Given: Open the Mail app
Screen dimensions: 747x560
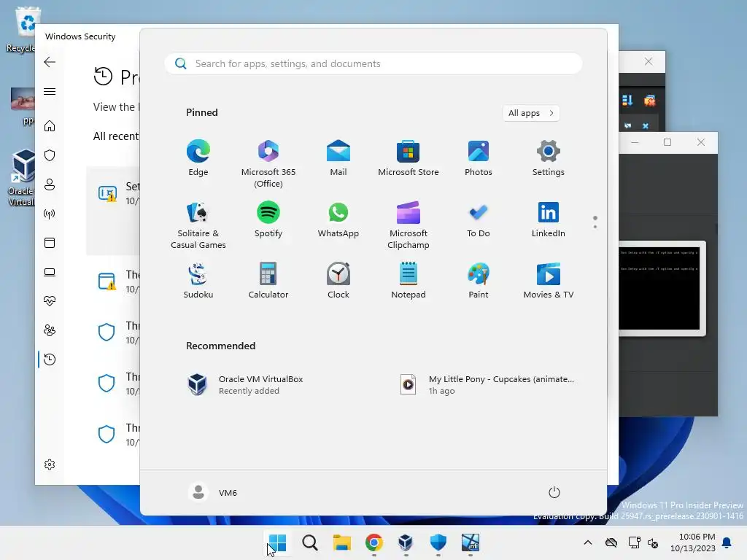Looking at the screenshot, I should [x=338, y=158].
